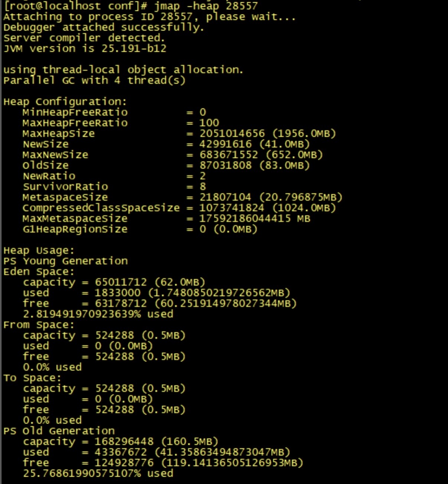Click the OldSize value 87031808
This screenshot has height=484, width=448.
[x=225, y=165]
